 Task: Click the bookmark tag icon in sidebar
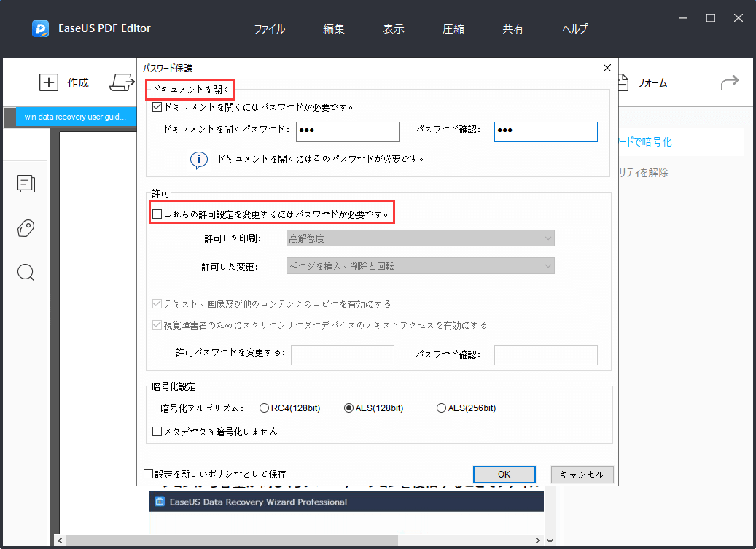coord(26,228)
